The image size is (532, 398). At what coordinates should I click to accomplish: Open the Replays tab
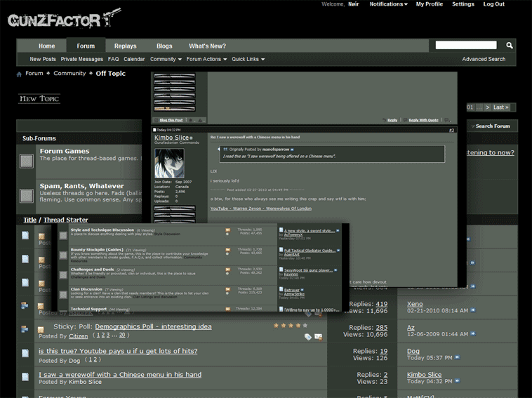125,46
